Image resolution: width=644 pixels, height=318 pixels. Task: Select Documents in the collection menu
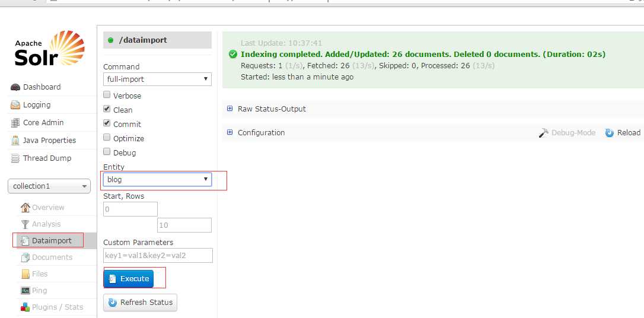click(x=52, y=257)
